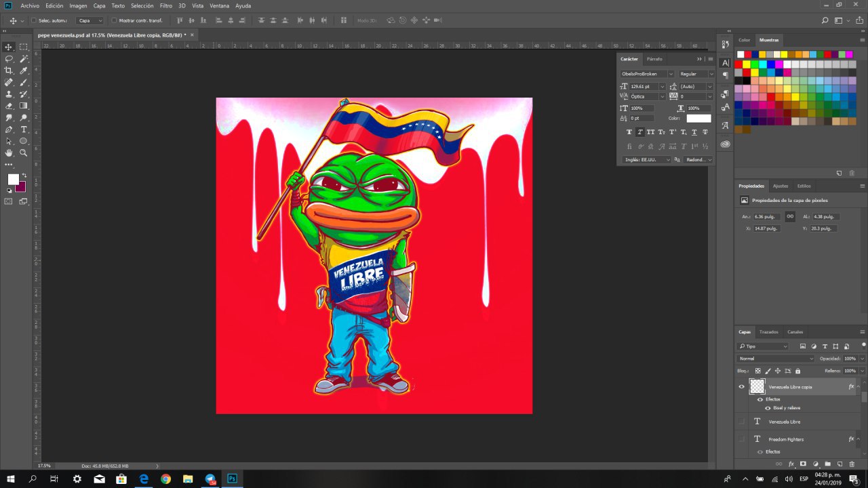Select the Zoom tool in toolbox
The width and height of the screenshot is (868, 488).
(x=24, y=153)
